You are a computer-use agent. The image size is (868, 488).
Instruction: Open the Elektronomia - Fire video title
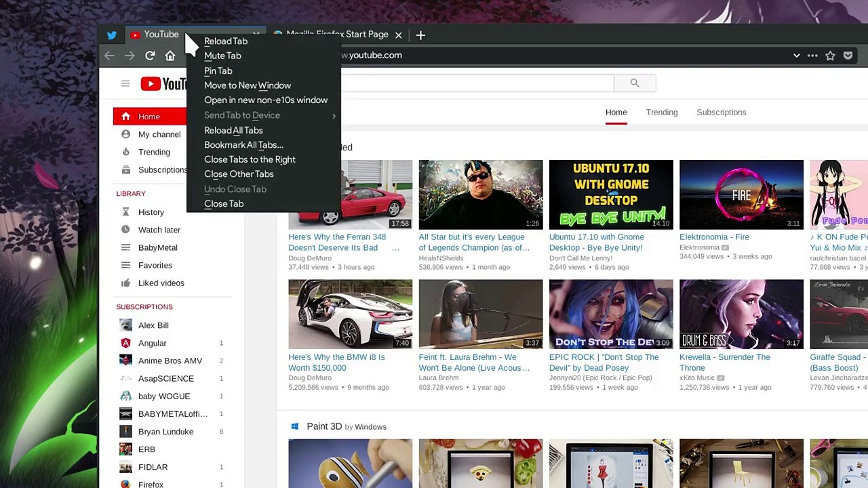(x=715, y=237)
